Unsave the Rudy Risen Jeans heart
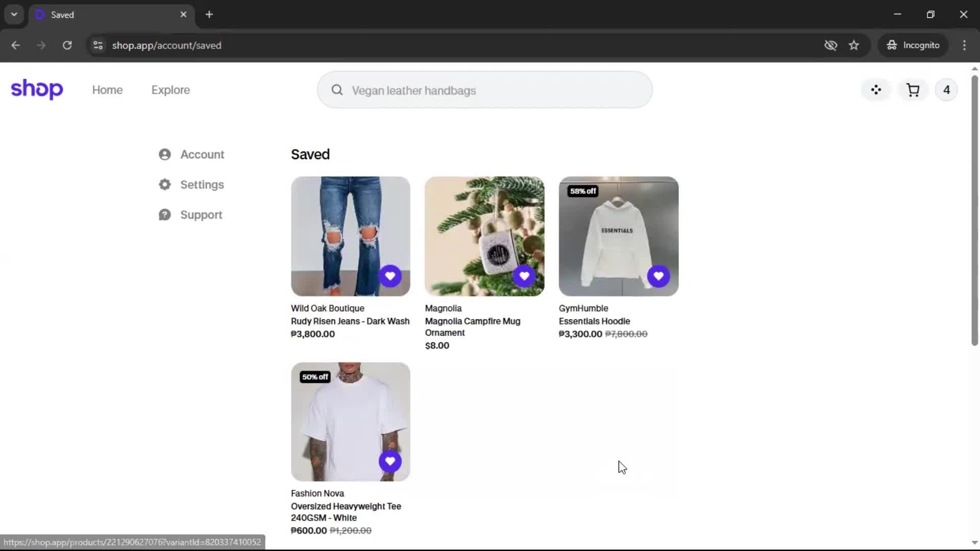980x551 pixels. [x=390, y=276]
